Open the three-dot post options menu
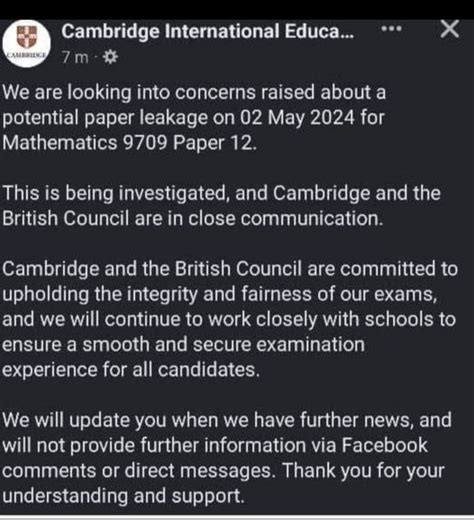 pos(391,29)
